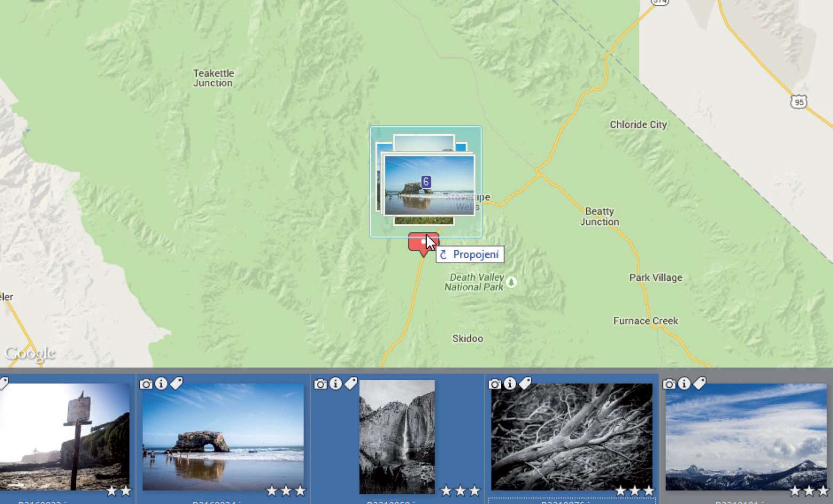Viewport: 833px width, 504px height.
Task: Click the camera icon on the tree branches photo
Action: 494,384
